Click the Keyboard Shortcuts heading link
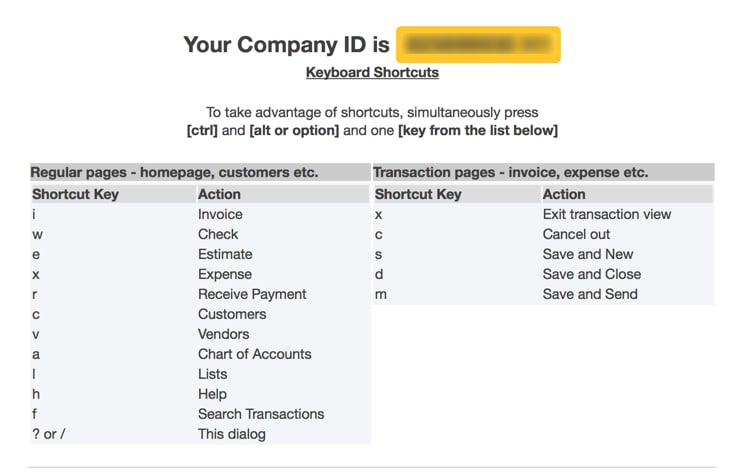The height and width of the screenshot is (475, 740). pyautogui.click(x=372, y=72)
